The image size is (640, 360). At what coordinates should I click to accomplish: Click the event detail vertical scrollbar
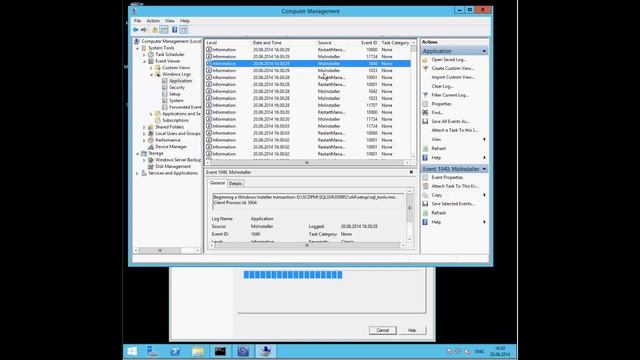point(409,214)
